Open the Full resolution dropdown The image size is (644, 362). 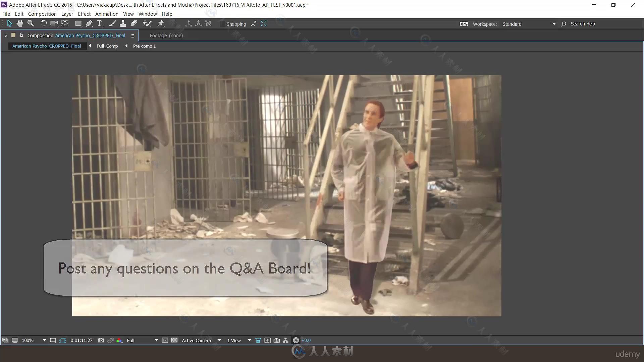click(x=142, y=340)
